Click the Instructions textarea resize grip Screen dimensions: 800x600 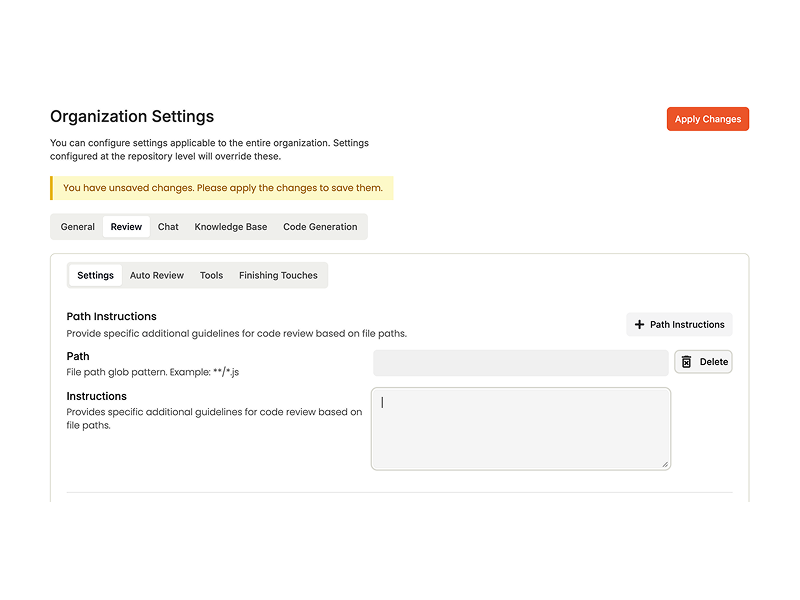[665, 464]
